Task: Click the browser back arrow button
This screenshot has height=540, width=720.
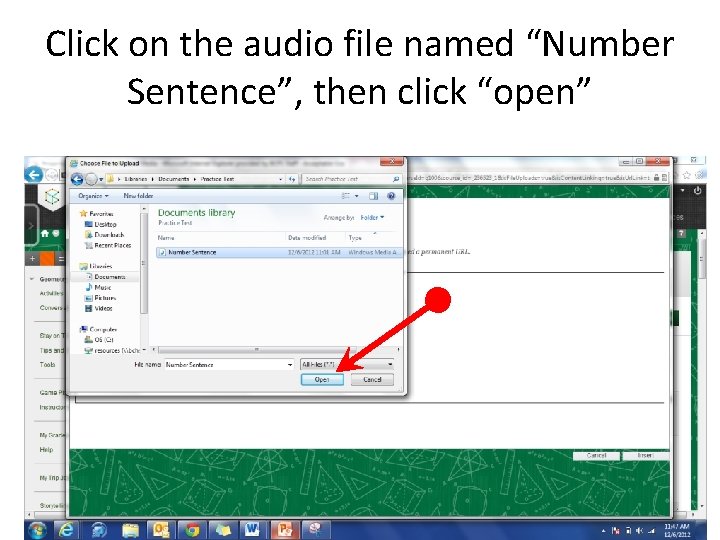Action: click(34, 175)
